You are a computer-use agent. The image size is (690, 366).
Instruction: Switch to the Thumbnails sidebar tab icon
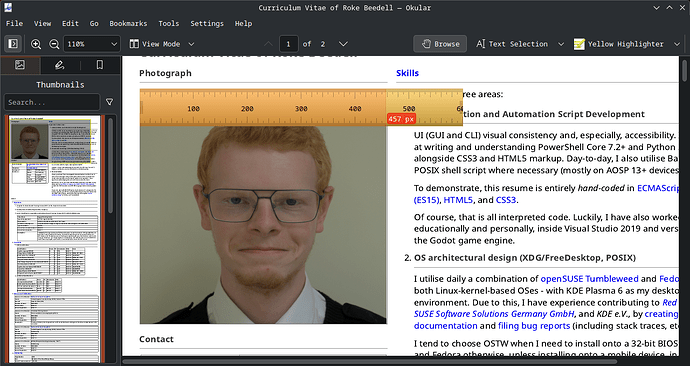coord(20,65)
